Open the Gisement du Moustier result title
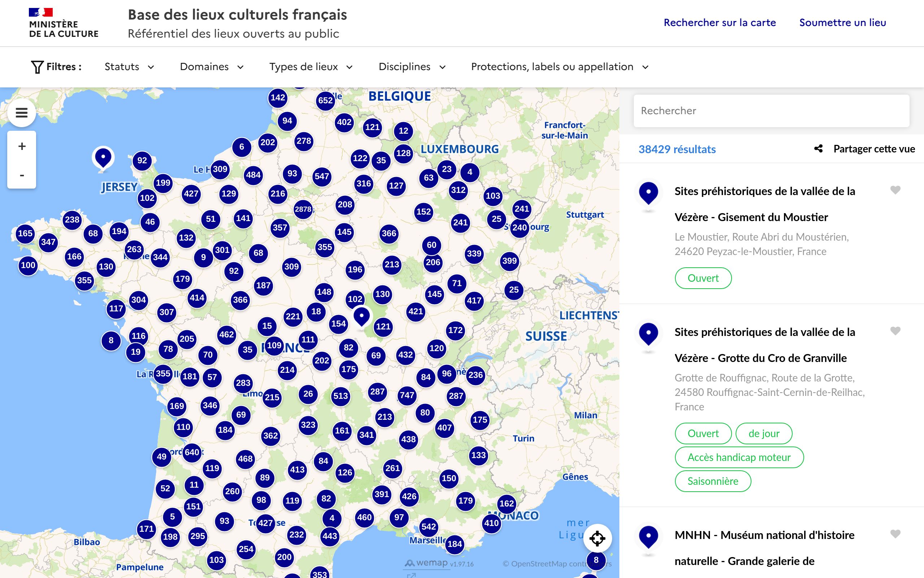 pos(765,204)
